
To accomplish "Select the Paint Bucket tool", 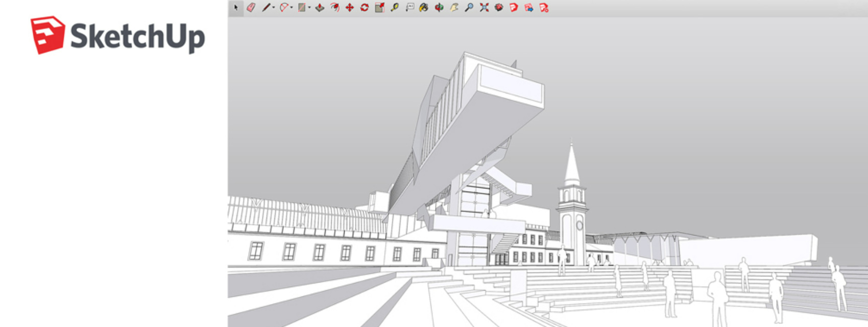I will click(424, 8).
